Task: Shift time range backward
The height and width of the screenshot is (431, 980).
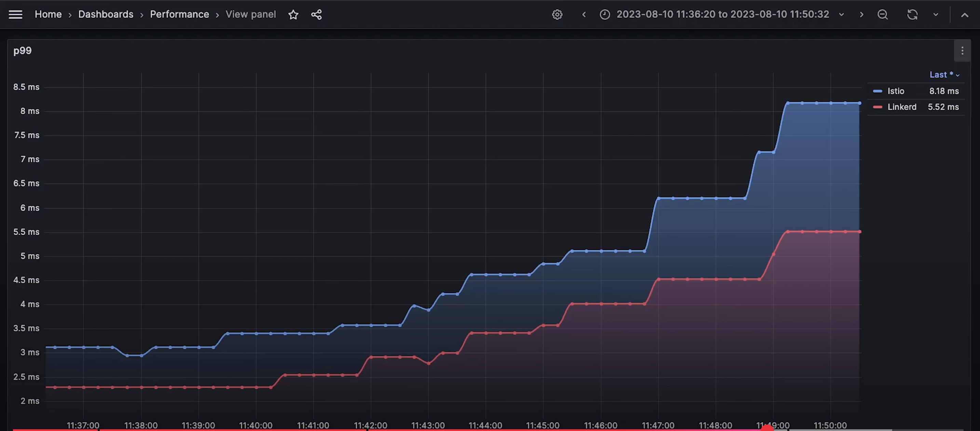Action: [584, 14]
